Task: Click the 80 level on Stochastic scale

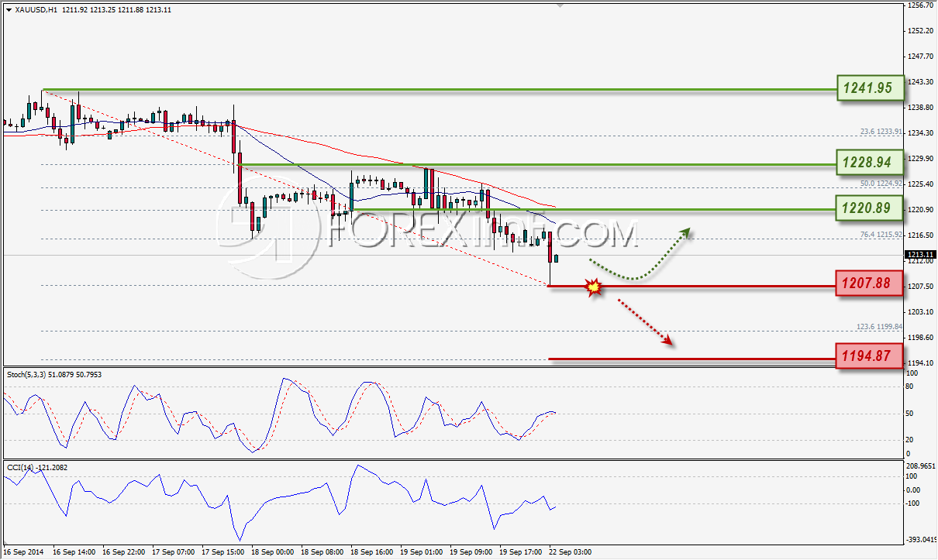Action: [x=912, y=385]
